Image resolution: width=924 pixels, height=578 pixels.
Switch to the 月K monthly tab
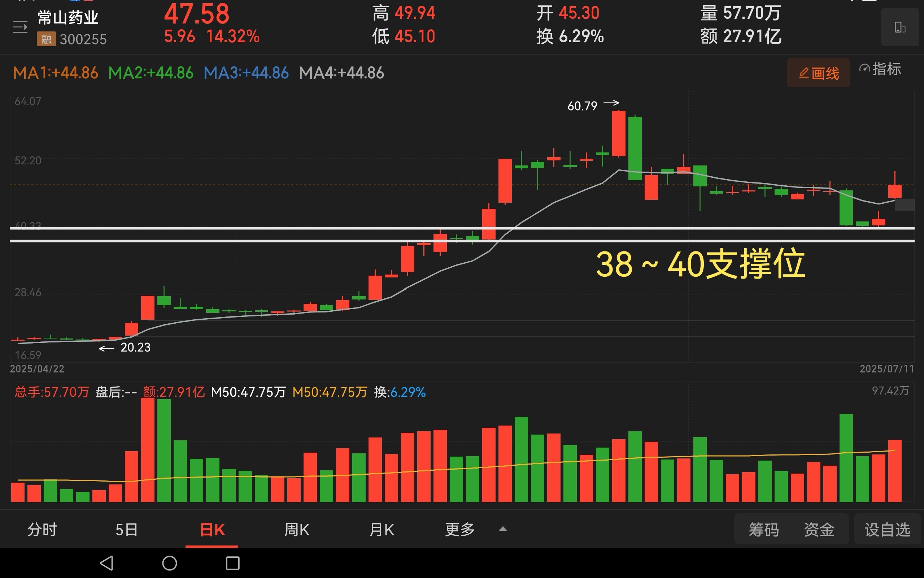[x=382, y=530]
